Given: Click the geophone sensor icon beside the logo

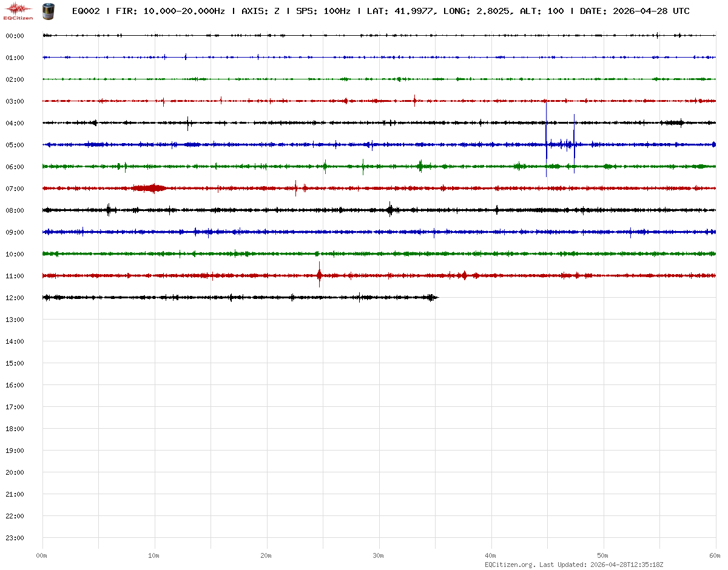Looking at the screenshot, I should (x=47, y=10).
